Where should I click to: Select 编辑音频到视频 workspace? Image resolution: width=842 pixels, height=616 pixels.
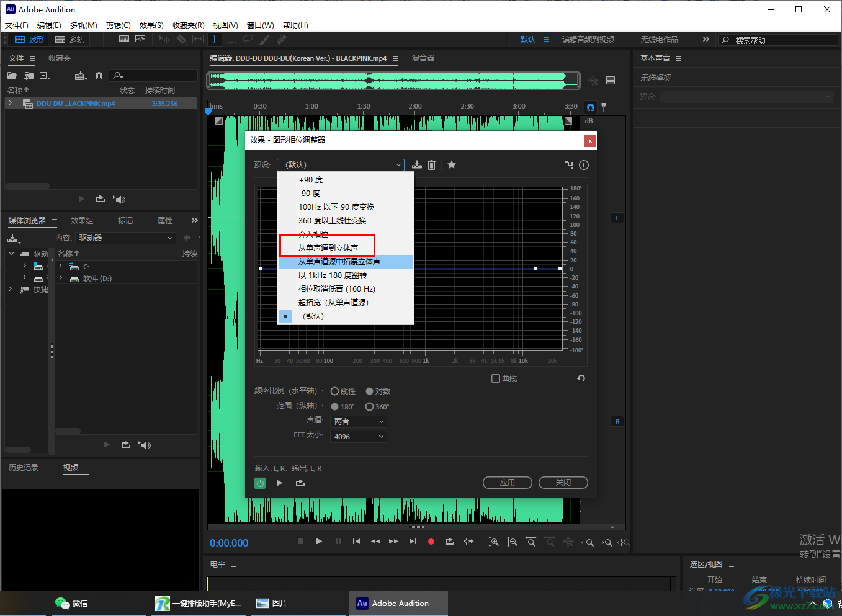(x=588, y=39)
